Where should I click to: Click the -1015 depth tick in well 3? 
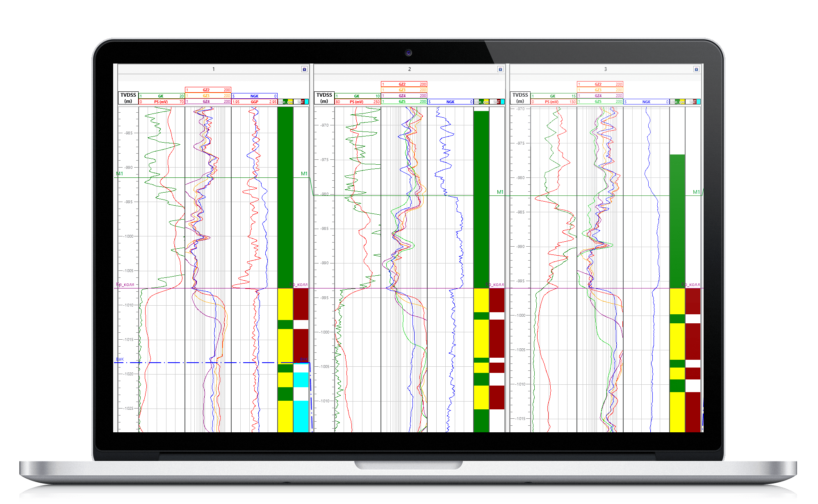point(520,419)
